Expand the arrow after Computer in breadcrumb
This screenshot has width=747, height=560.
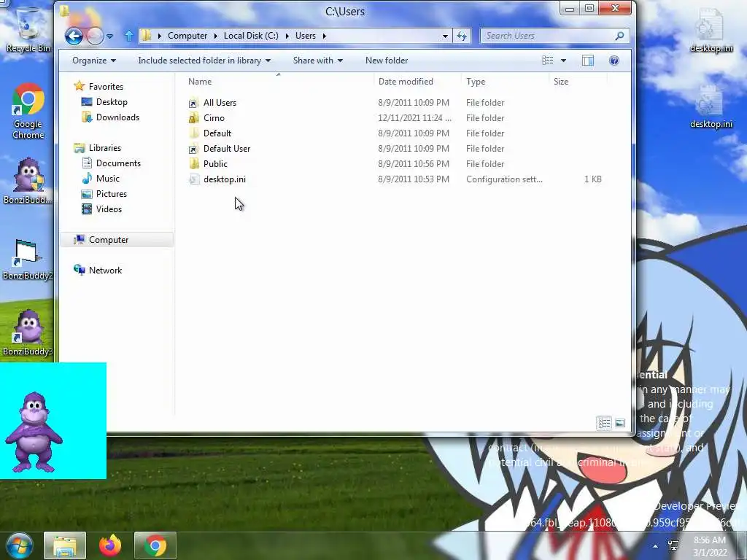click(x=215, y=36)
